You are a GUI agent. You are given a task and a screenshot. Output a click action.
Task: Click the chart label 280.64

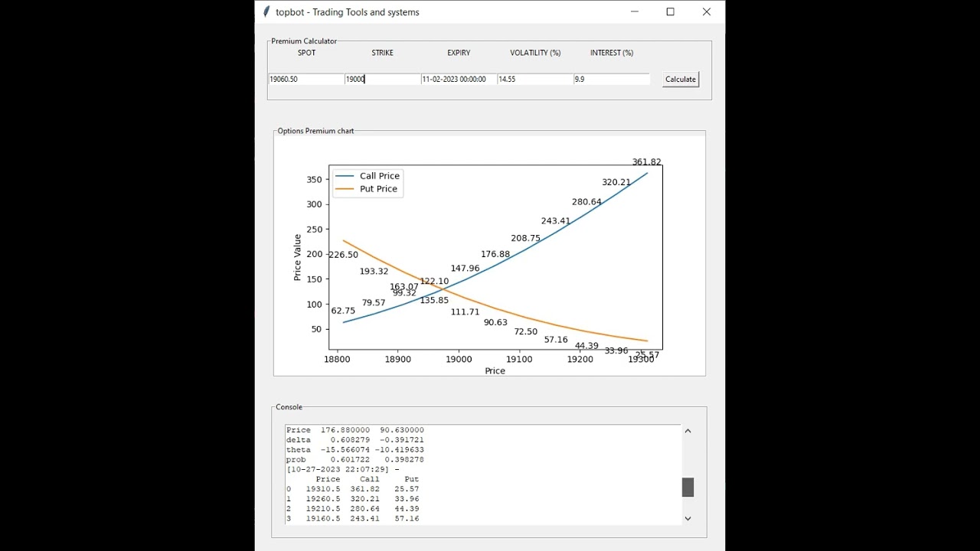(586, 202)
